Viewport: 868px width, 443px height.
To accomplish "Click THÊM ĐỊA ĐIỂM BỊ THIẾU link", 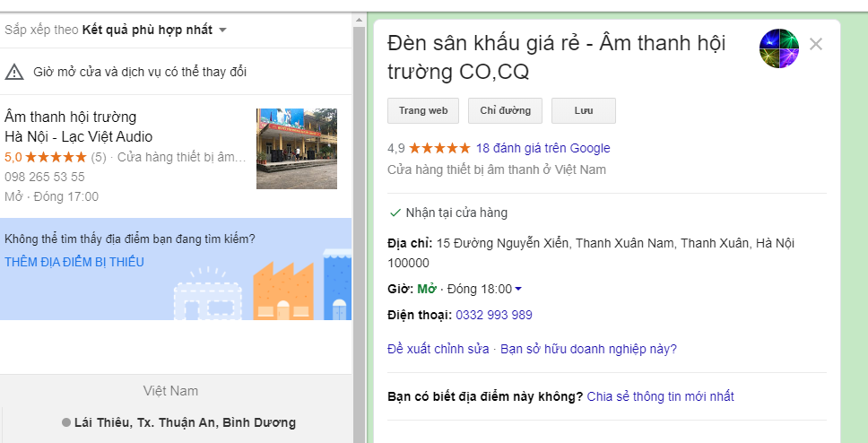I will coord(74,262).
